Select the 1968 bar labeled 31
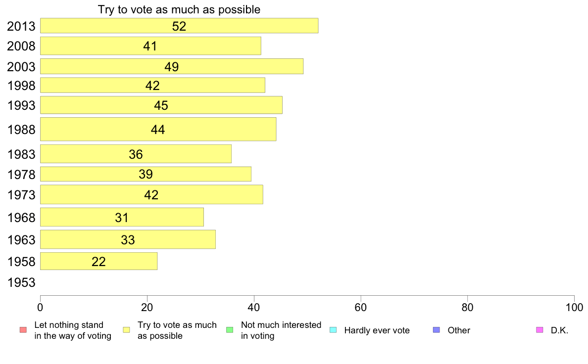 tap(122, 217)
